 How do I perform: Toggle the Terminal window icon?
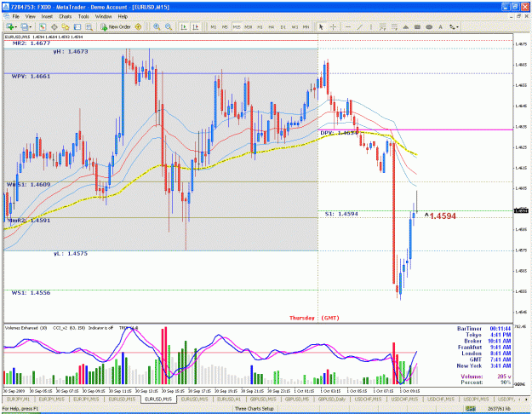[x=77, y=26]
